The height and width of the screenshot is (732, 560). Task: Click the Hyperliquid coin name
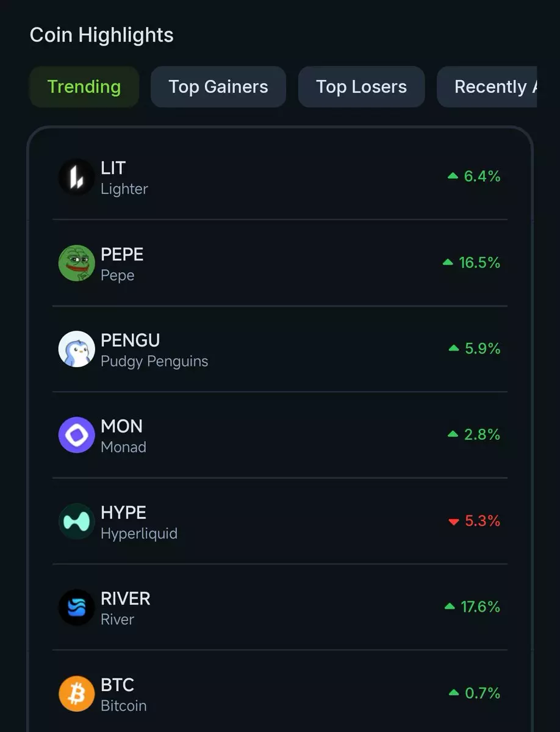click(x=139, y=534)
